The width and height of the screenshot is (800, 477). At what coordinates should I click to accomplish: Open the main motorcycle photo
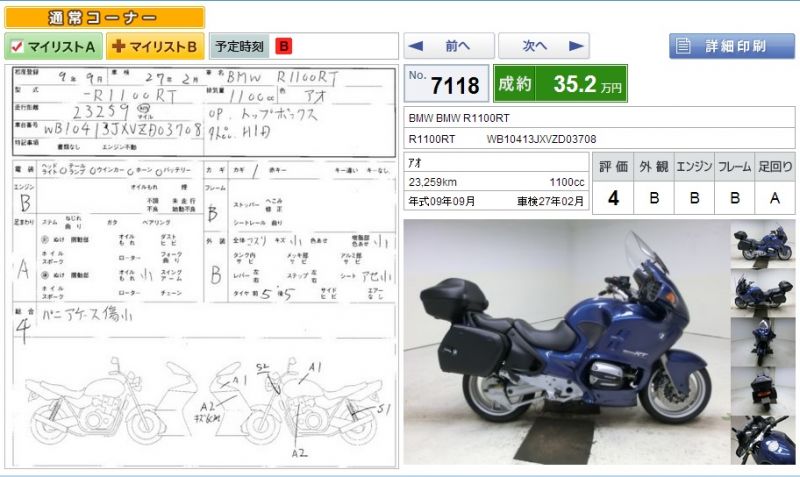pyautogui.click(x=566, y=342)
